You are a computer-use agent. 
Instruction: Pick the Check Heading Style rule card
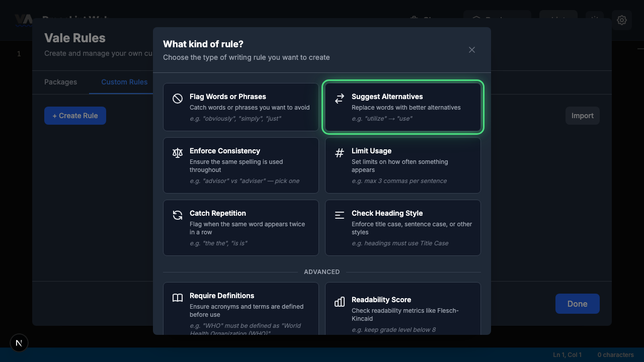403,228
